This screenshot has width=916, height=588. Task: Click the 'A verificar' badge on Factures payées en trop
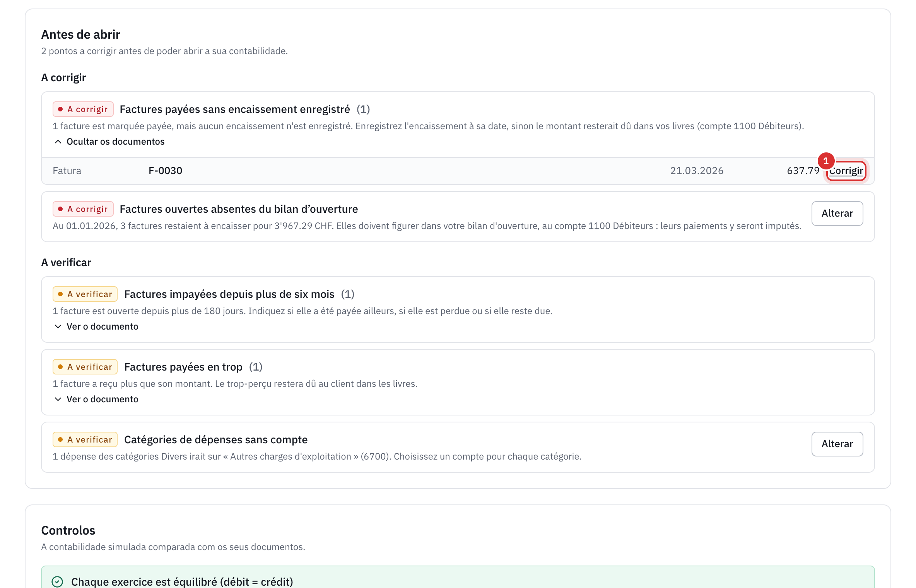pyautogui.click(x=85, y=367)
